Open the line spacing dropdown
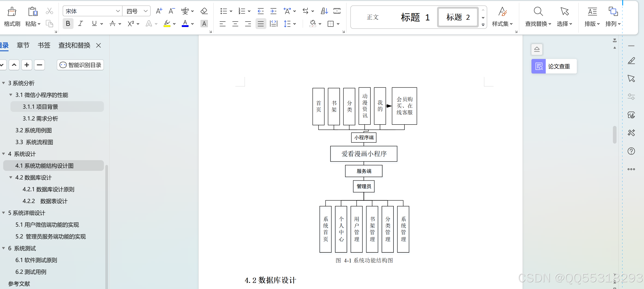This screenshot has height=289, width=644. pos(294,24)
